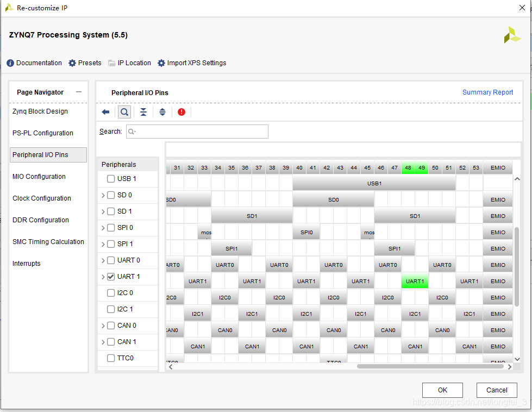Open SMC Timing Calculation page
532x412 pixels.
pos(48,242)
